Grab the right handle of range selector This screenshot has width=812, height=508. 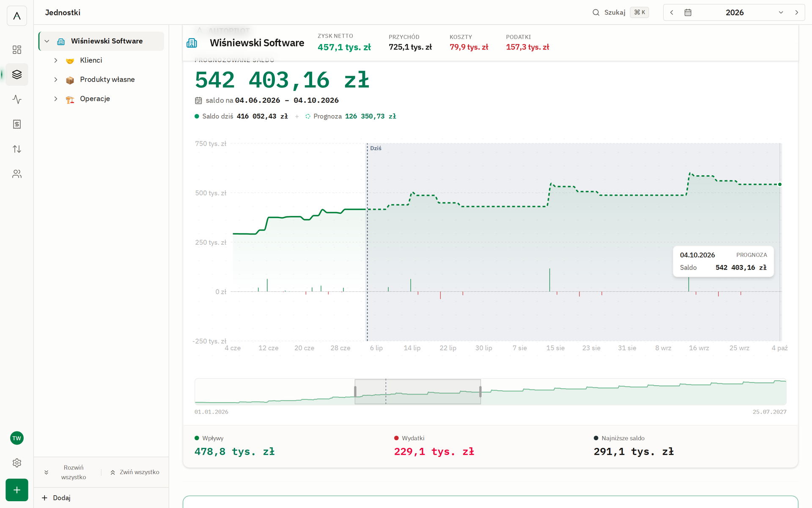pyautogui.click(x=480, y=392)
